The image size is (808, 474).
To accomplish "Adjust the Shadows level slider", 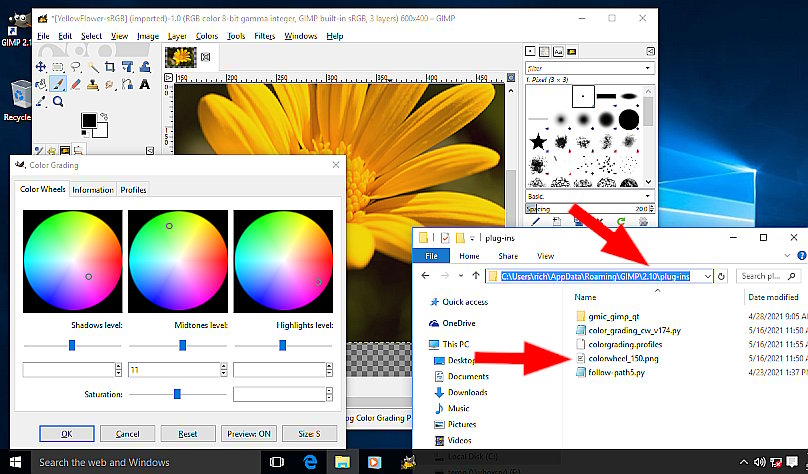I will pyautogui.click(x=72, y=345).
